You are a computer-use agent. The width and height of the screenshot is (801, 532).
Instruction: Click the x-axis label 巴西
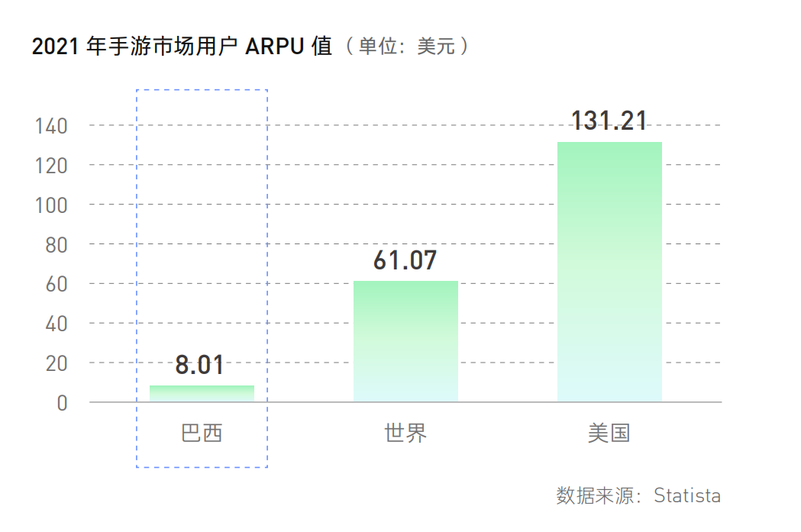(202, 433)
